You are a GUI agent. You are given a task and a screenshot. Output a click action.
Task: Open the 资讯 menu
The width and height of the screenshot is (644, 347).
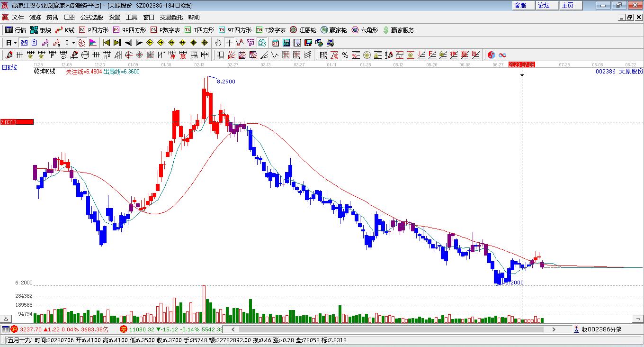(52, 18)
